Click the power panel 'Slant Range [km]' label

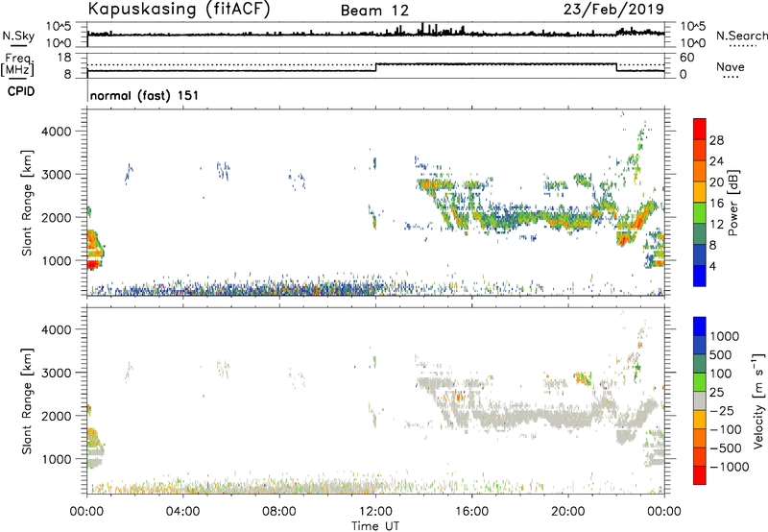[27, 203]
